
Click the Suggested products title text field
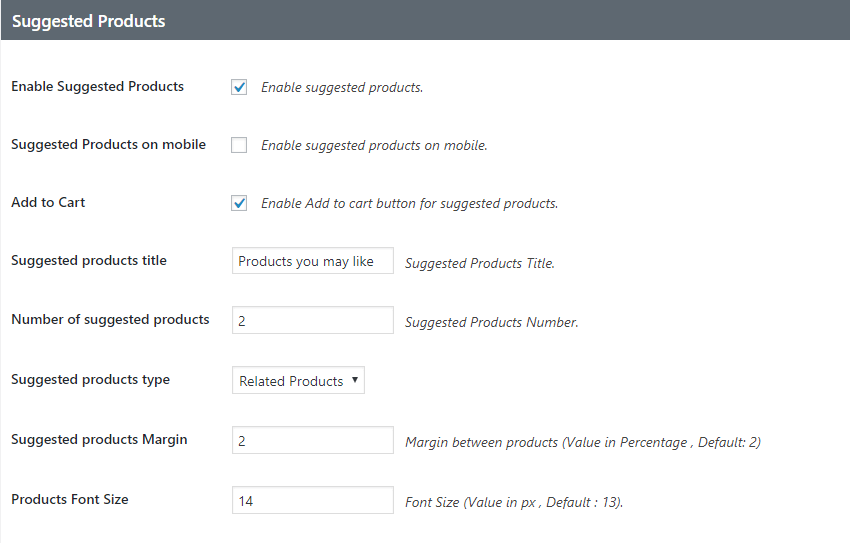pos(312,261)
